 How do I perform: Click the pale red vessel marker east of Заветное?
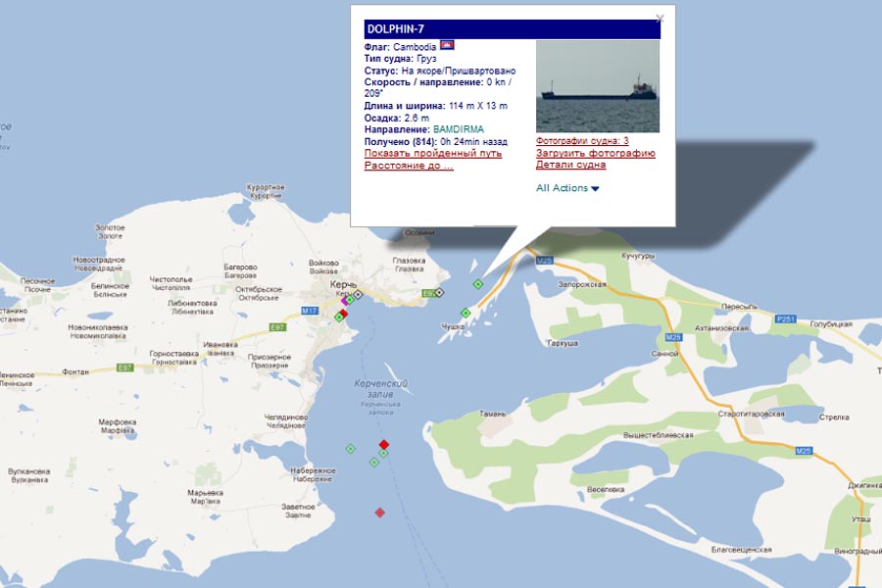(379, 513)
